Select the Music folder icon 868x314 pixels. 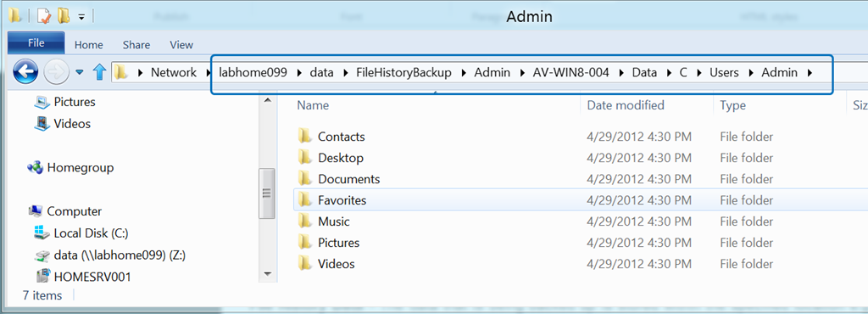(304, 221)
